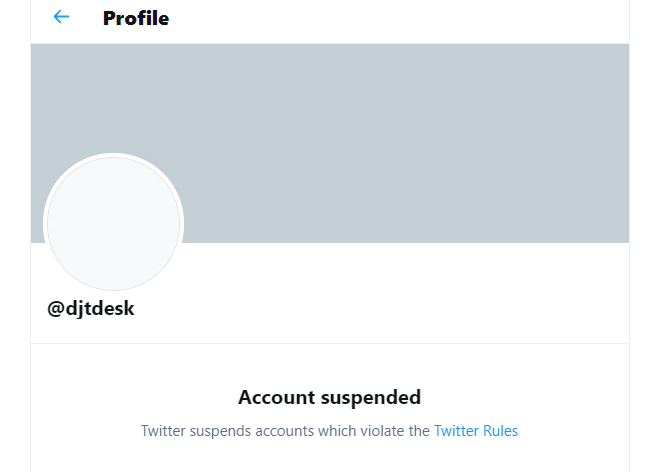Click the word 'suspended' in the heading

[x=370, y=397]
